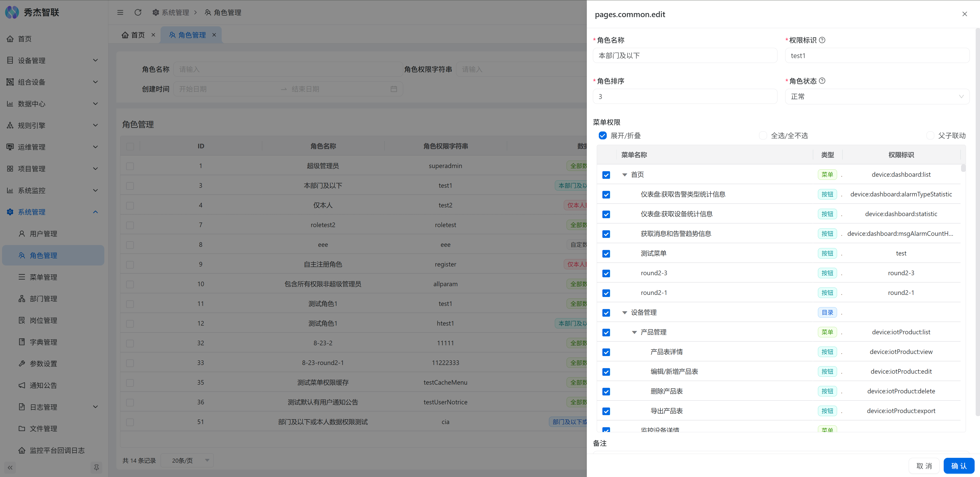
Task: Click the 确认 button
Action: point(959,466)
